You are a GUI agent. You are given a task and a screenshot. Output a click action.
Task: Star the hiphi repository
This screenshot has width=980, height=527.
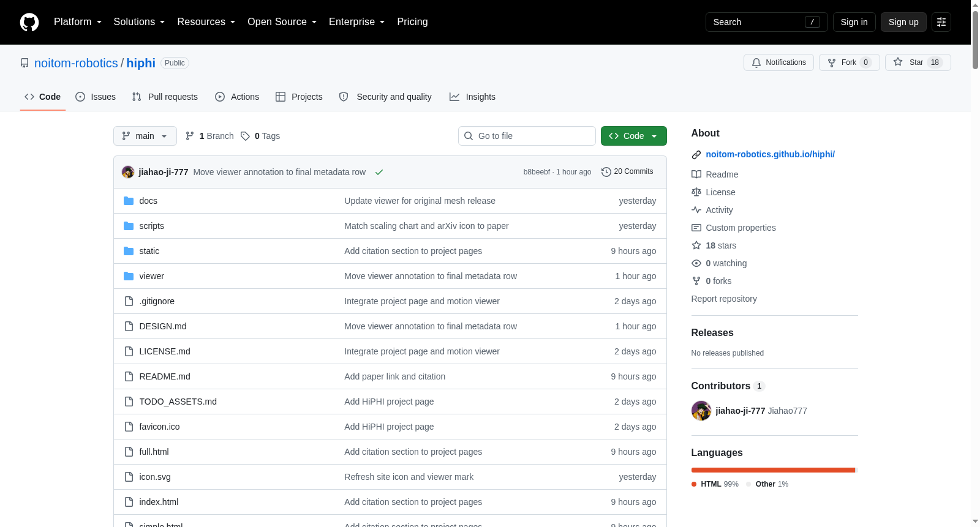tap(918, 62)
